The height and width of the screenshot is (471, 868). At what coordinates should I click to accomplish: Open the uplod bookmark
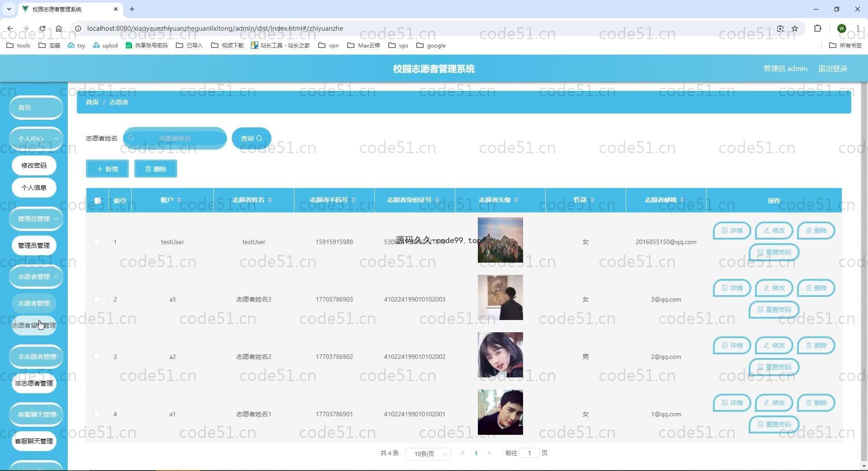pos(105,45)
